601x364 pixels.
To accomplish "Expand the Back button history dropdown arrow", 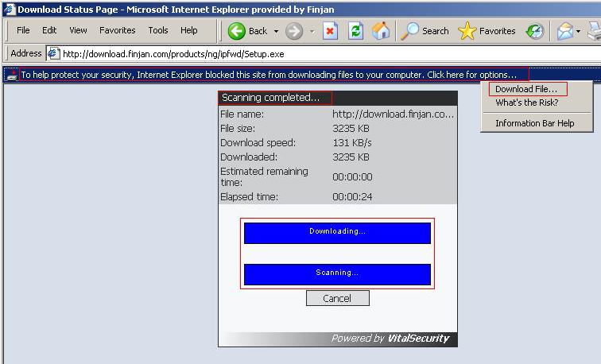I will 276,32.
